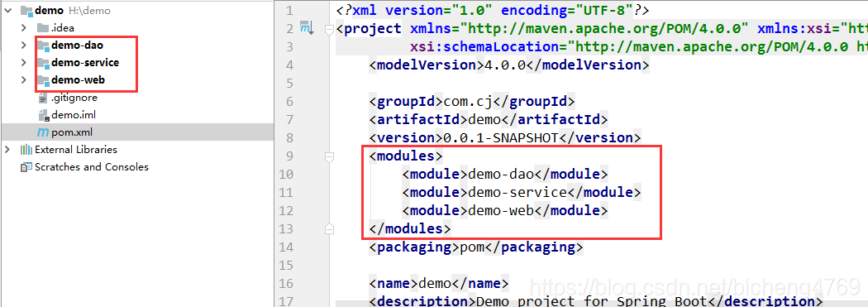
Task: Open pom.xml in project tree
Action: (x=71, y=133)
